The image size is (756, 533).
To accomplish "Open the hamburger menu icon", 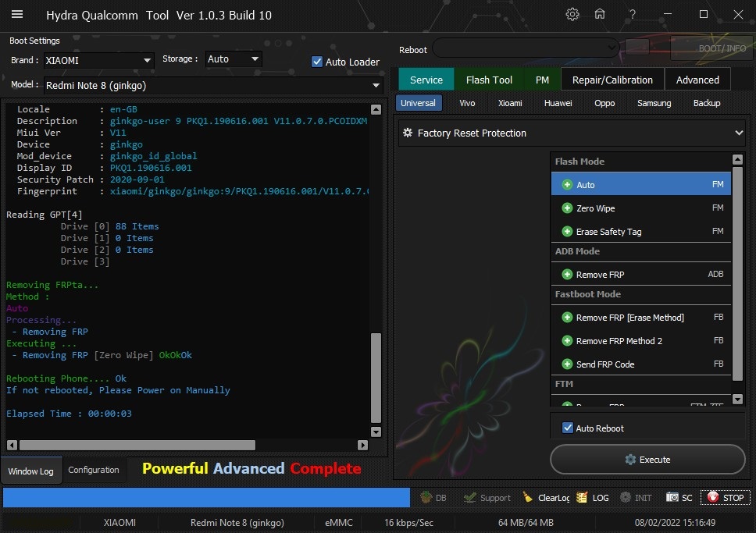I will [17, 15].
